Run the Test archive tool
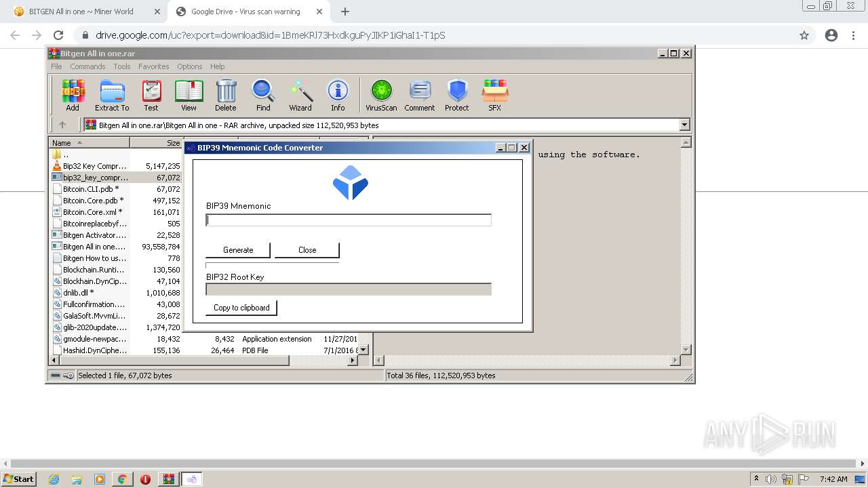The image size is (868, 488). (151, 95)
